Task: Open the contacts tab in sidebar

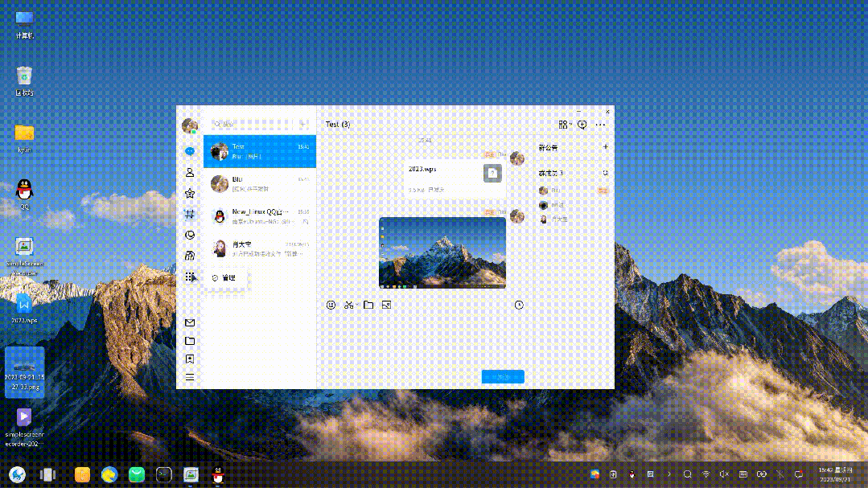Action: [190, 172]
